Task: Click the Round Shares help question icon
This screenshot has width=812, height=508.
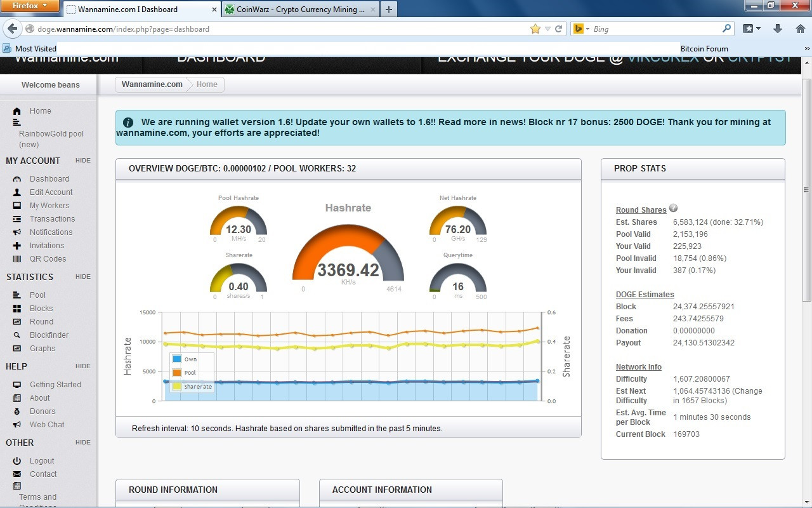Action: [673, 208]
